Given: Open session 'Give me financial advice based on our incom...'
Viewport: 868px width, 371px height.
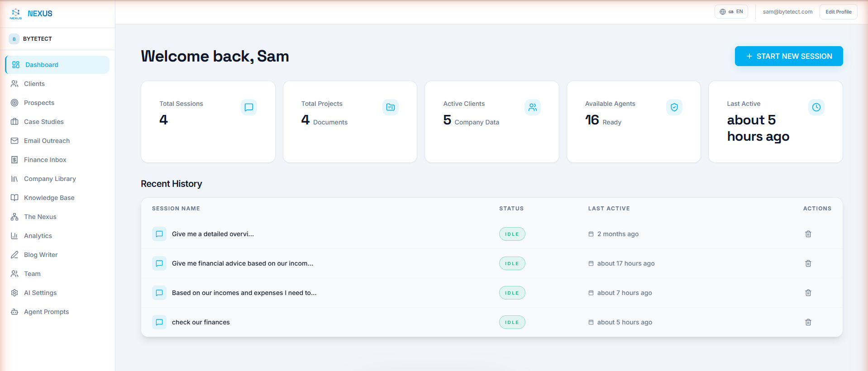Looking at the screenshot, I should (x=243, y=263).
